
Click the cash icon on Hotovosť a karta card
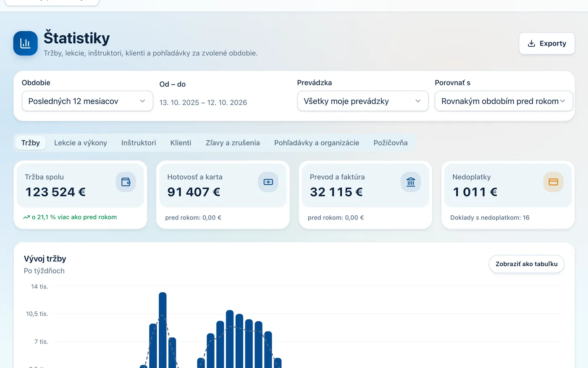[x=268, y=182]
